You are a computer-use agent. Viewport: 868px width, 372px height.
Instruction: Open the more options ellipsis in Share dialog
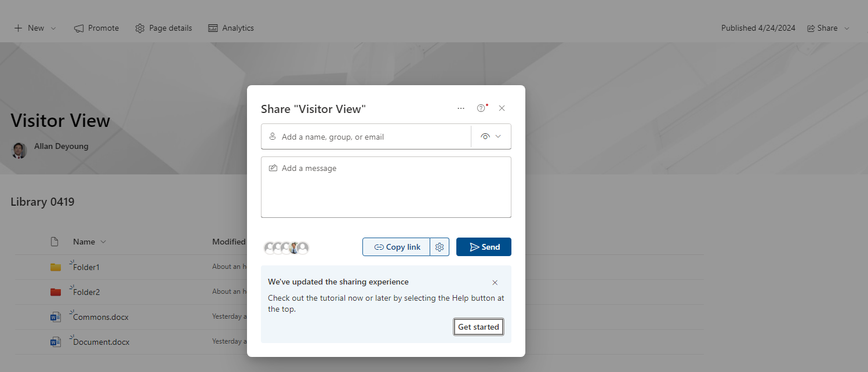(x=461, y=108)
